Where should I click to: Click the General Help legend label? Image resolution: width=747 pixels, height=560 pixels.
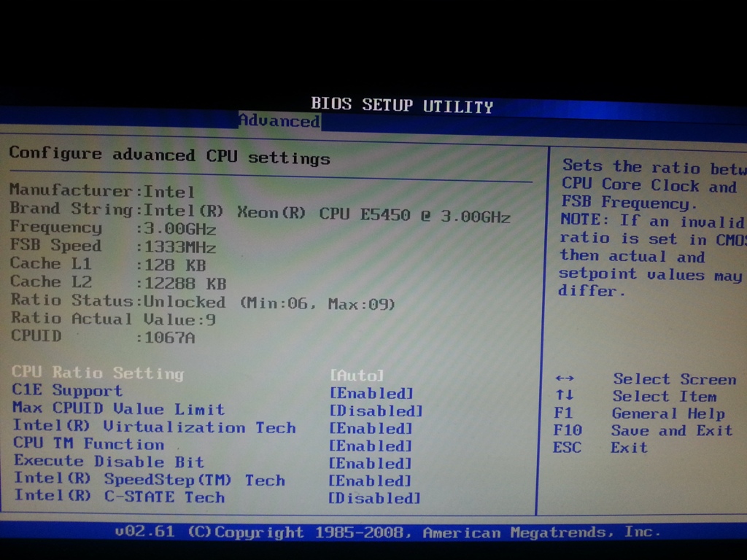[x=668, y=413]
